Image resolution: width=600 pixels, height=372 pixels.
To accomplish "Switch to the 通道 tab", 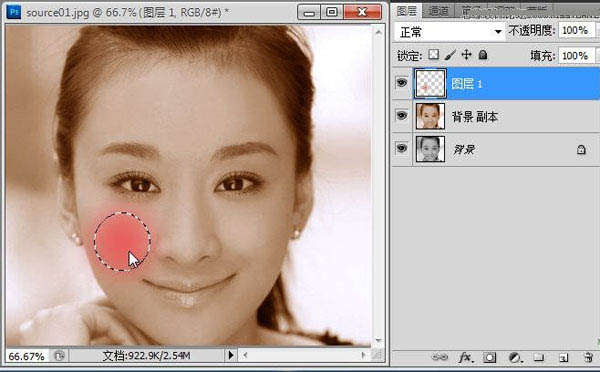I will coord(438,11).
